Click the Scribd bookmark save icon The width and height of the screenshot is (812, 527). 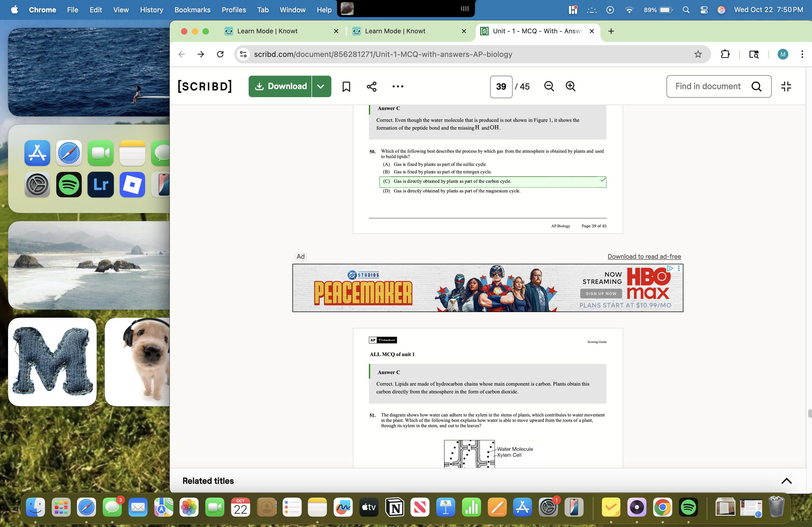click(346, 87)
